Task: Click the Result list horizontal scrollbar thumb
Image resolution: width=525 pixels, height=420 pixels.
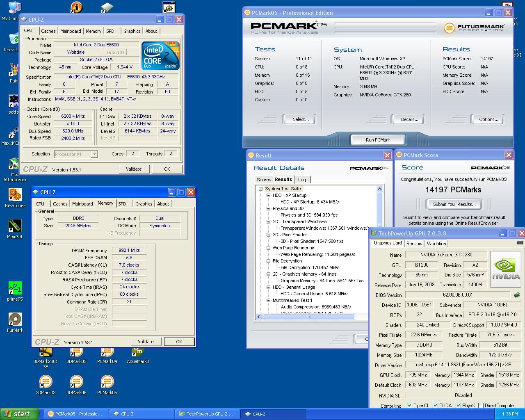Action: 309,317
